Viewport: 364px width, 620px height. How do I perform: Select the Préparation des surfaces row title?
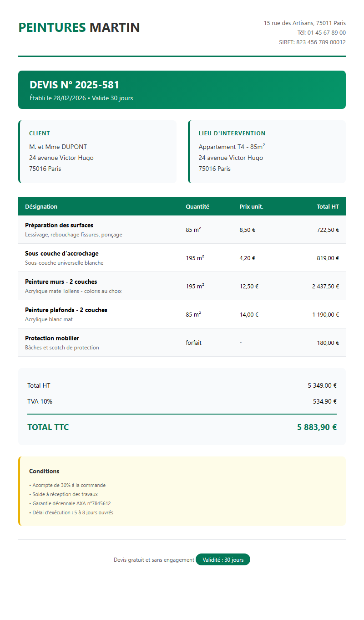59,225
